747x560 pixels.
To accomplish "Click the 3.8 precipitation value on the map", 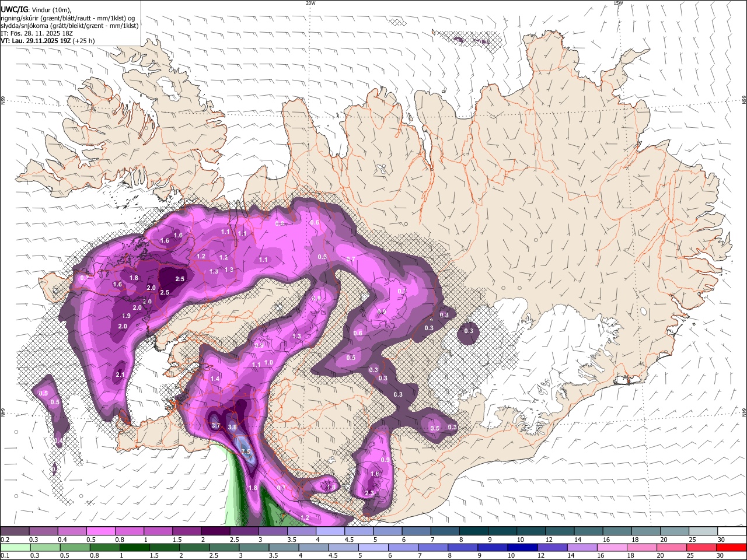I will [232, 428].
